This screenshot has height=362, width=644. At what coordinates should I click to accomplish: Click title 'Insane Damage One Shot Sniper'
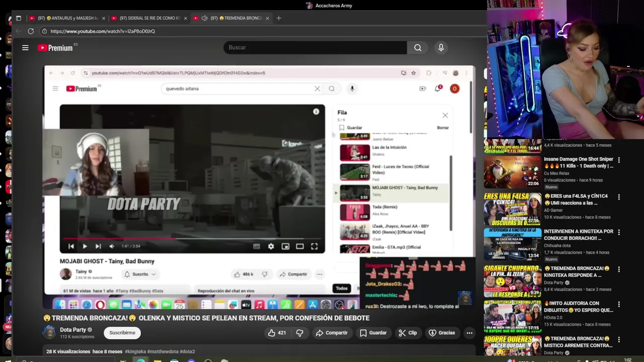pyautogui.click(x=579, y=162)
